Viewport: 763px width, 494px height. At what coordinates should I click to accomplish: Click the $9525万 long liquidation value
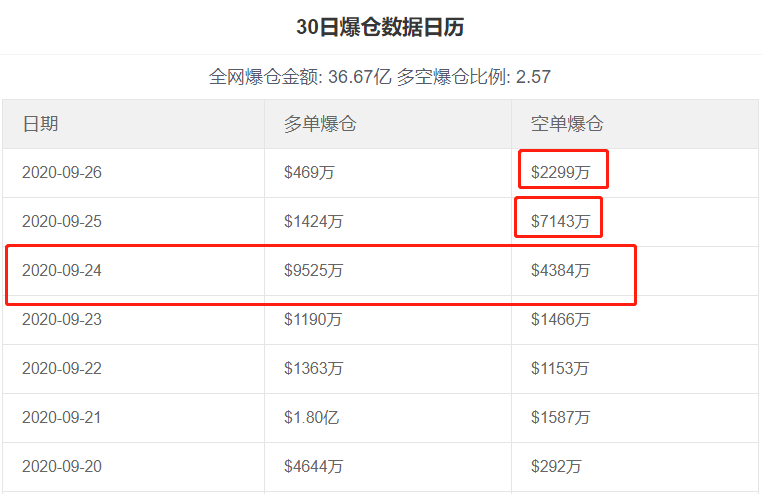pos(313,271)
